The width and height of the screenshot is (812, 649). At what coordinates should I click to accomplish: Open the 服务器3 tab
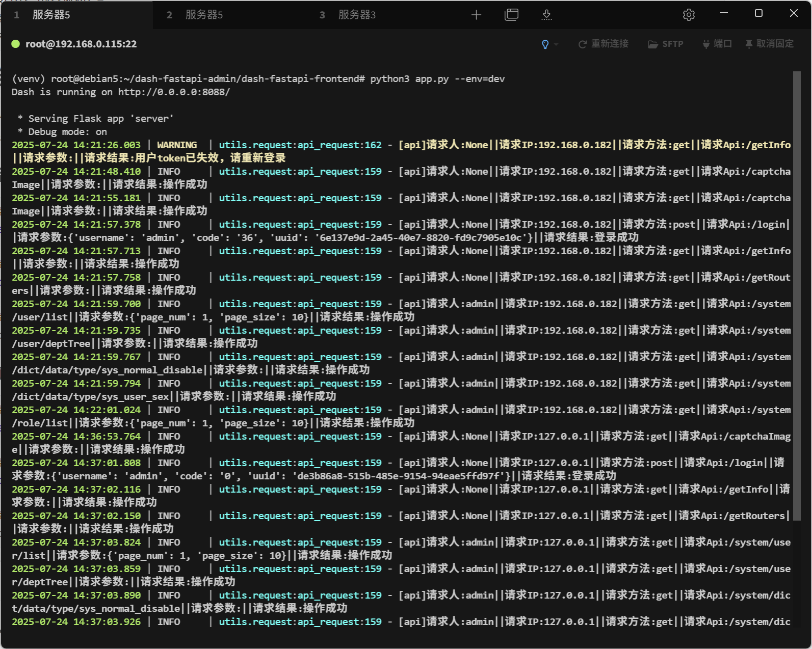pyautogui.click(x=382, y=15)
